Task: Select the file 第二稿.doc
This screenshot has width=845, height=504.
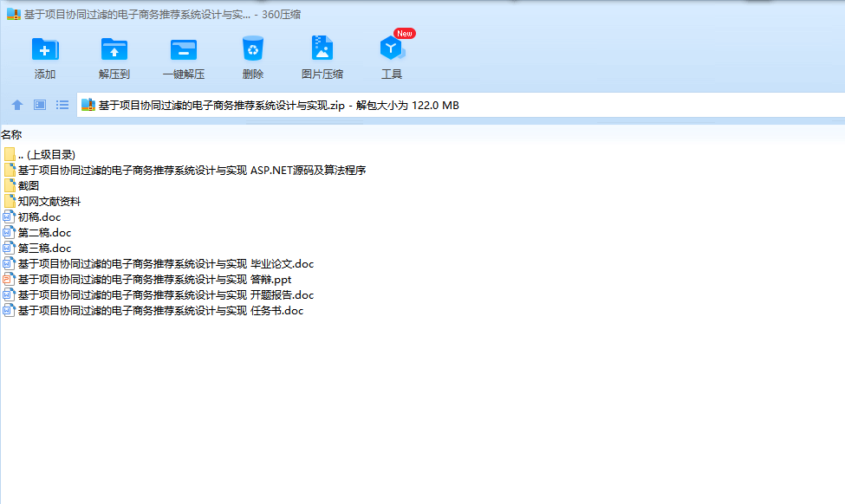Action: (45, 233)
